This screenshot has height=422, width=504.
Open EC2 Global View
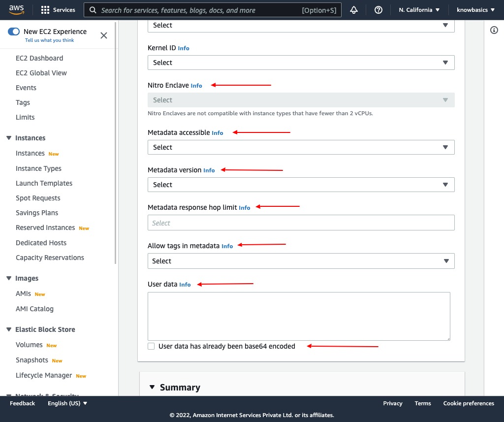41,73
